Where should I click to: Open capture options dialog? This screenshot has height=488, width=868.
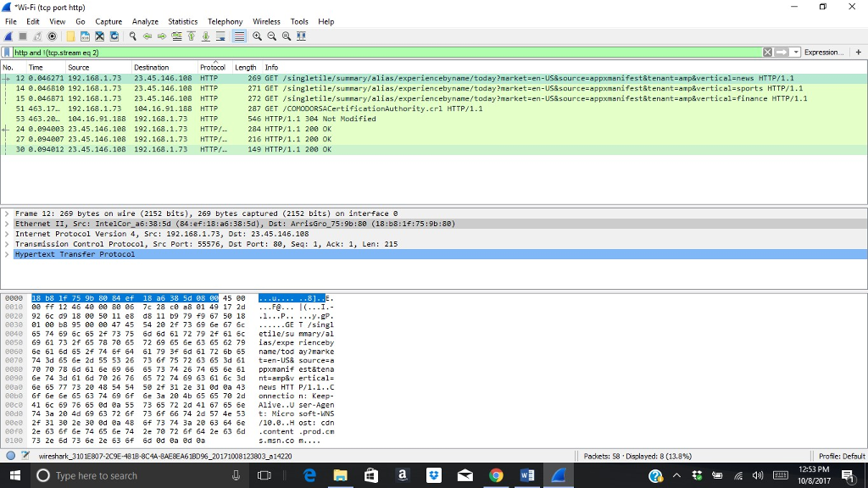(51, 36)
